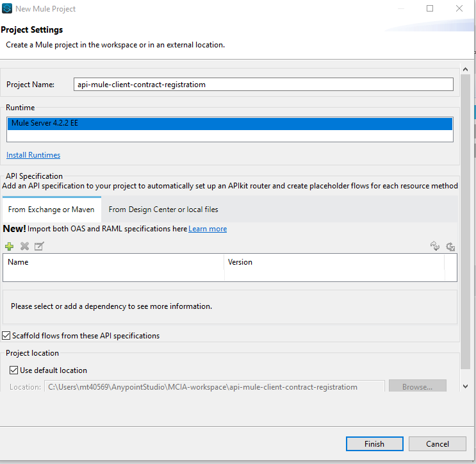Click the green plus add dependency icon

[9, 246]
